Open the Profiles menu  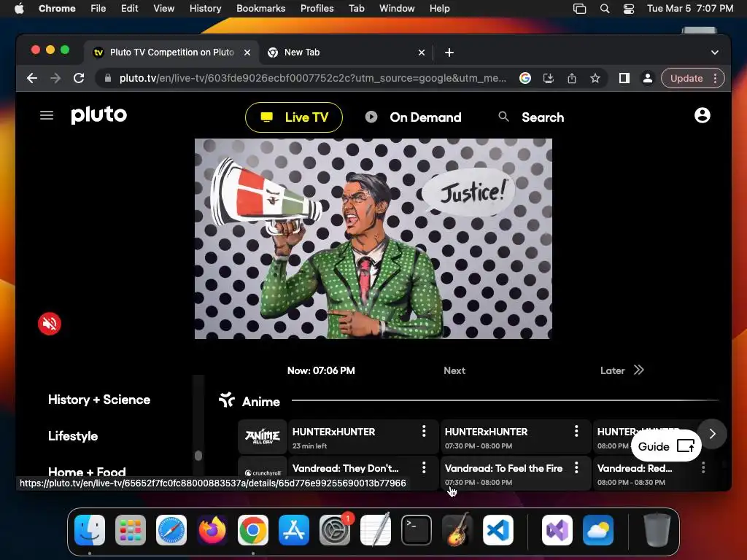pyautogui.click(x=317, y=8)
